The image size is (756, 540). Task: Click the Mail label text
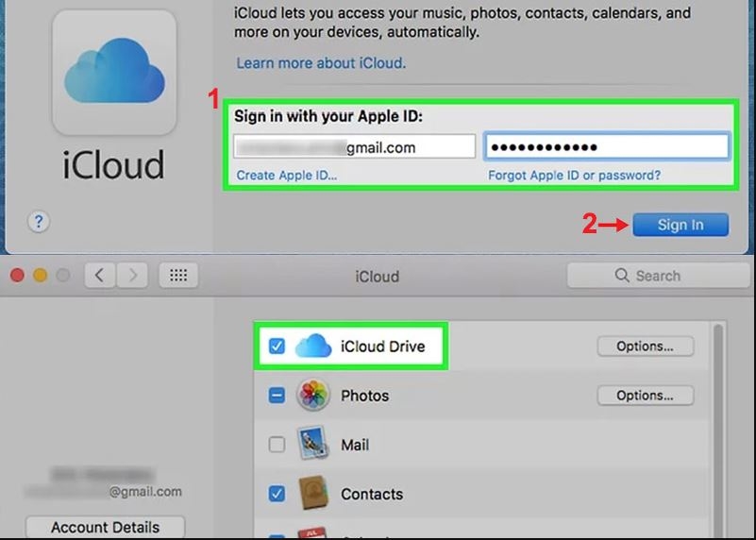pos(355,445)
